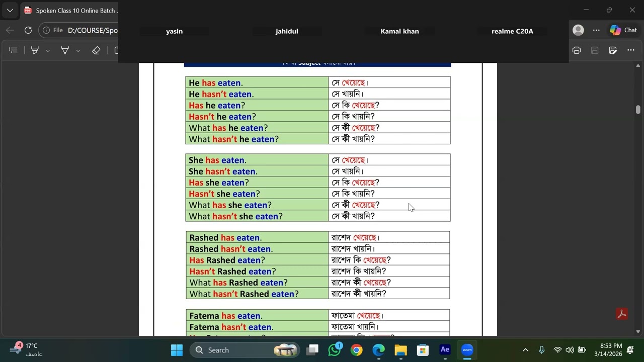
Task: Click the tray volume speaker icon
Action: click(570, 350)
